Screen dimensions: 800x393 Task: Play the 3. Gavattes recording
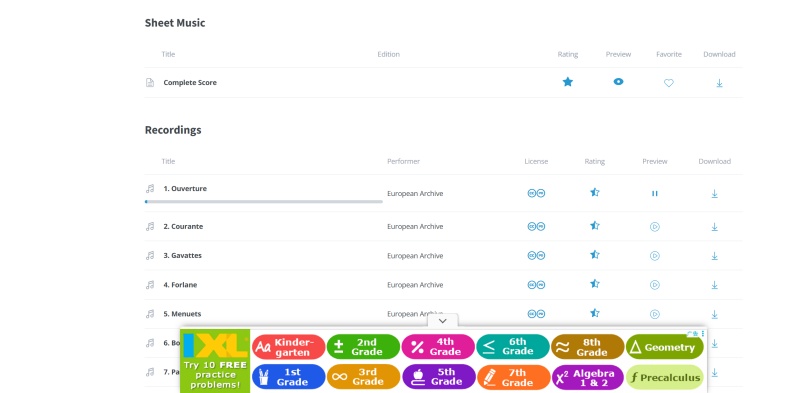point(655,256)
